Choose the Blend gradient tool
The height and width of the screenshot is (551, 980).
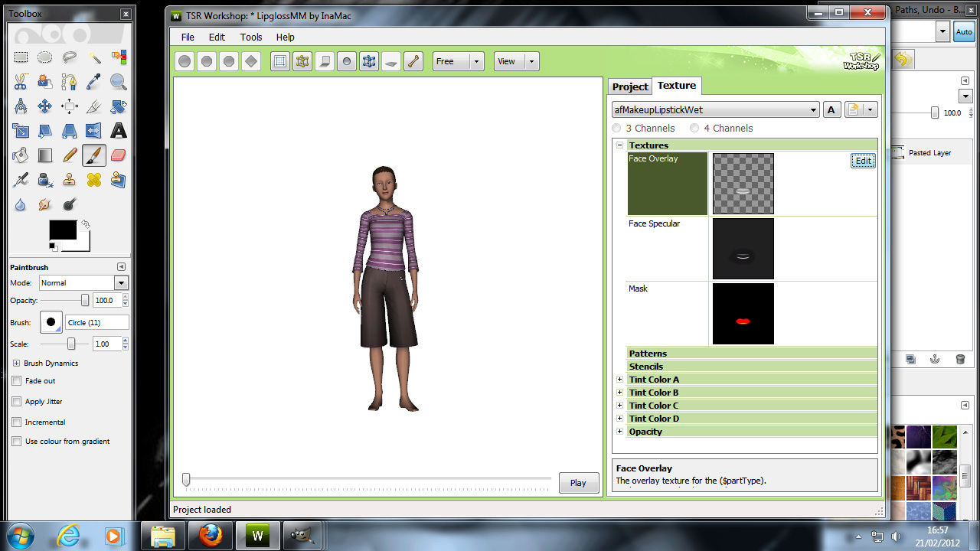45,155
